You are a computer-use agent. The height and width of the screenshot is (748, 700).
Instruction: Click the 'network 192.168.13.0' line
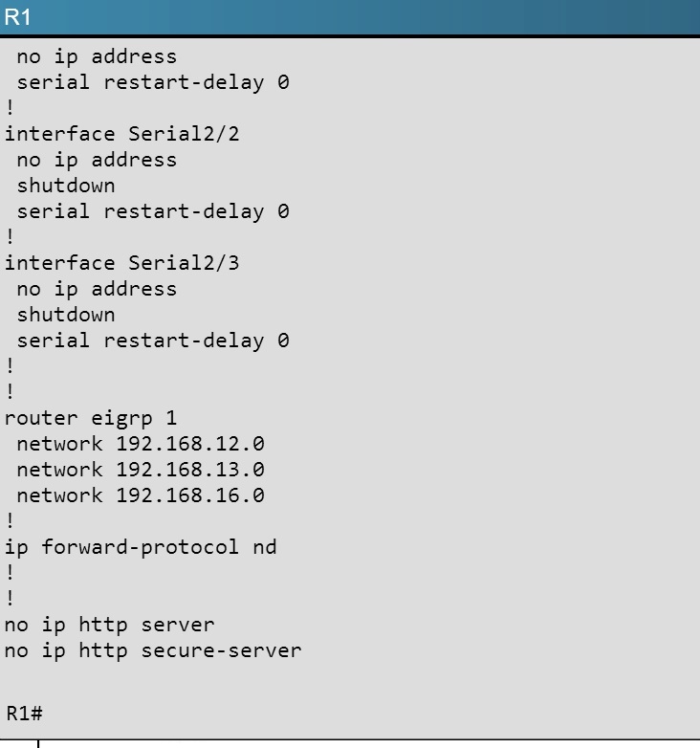pyautogui.click(x=141, y=470)
